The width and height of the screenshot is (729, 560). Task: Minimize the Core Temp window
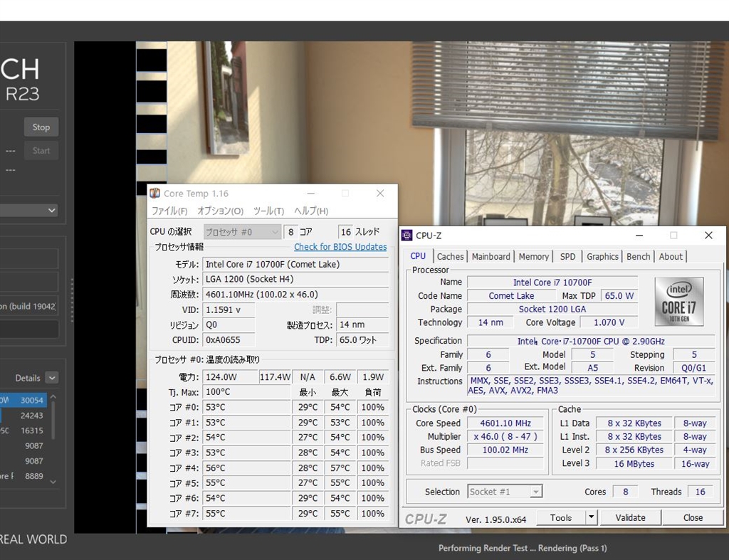click(x=311, y=194)
